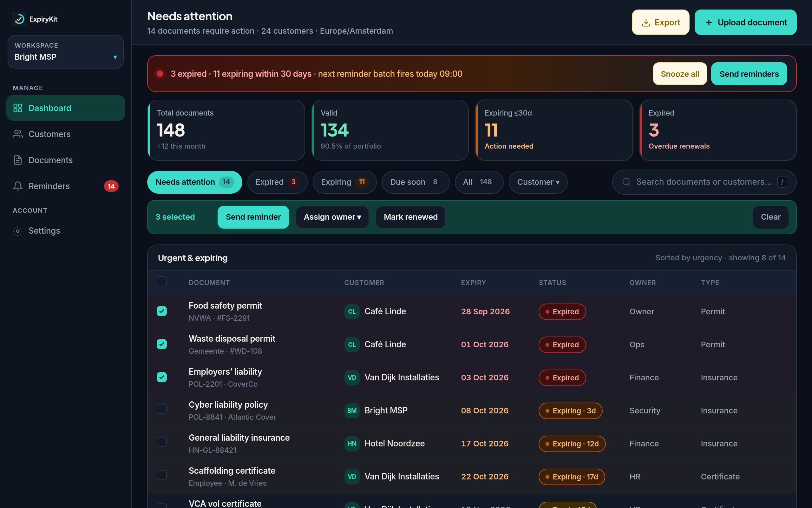This screenshot has height=508, width=812.
Task: Click the Reminders bell icon
Action: click(x=18, y=186)
